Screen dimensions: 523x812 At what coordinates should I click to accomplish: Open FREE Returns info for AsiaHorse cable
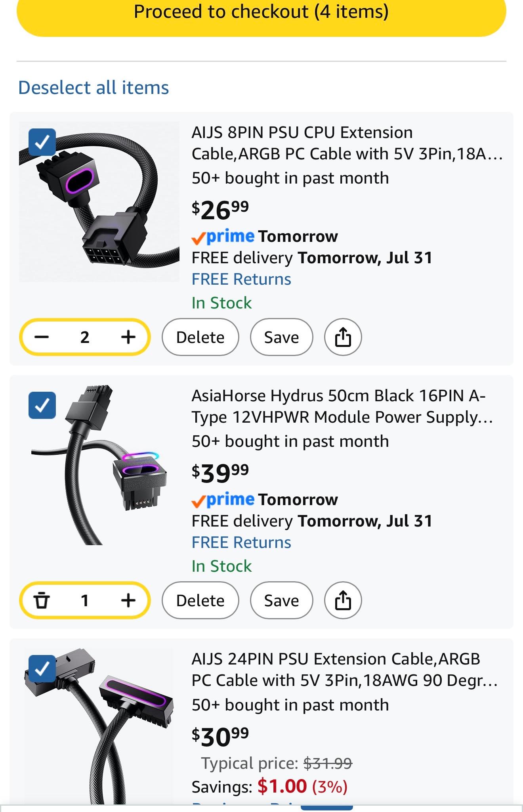241,543
